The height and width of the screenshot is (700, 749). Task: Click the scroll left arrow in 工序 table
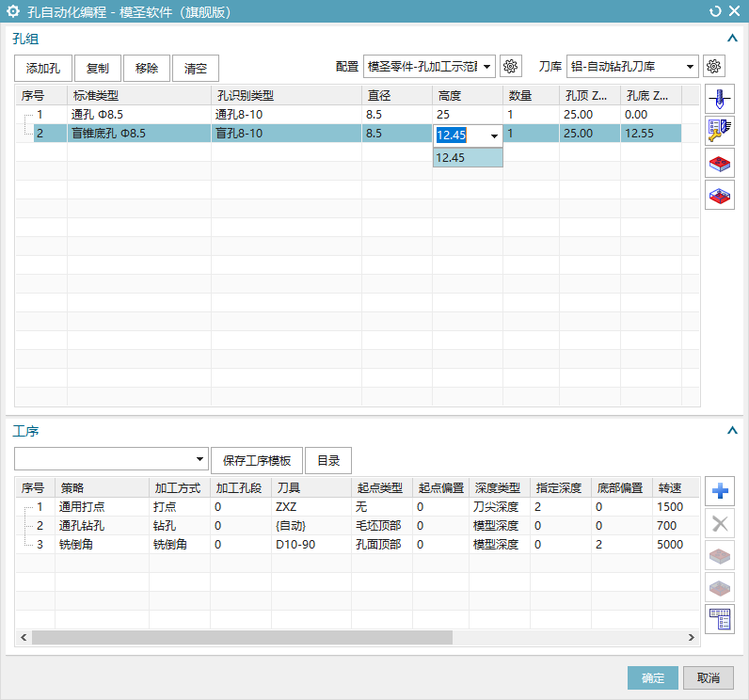(24, 637)
